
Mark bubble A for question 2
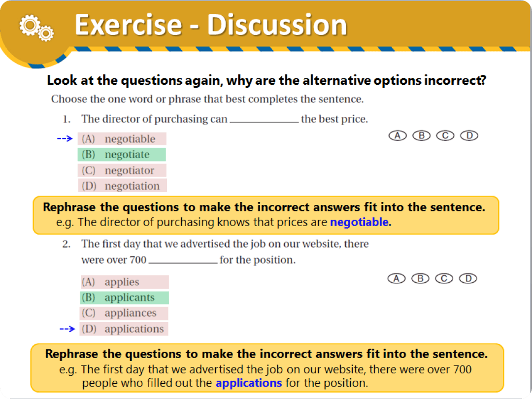(397, 278)
